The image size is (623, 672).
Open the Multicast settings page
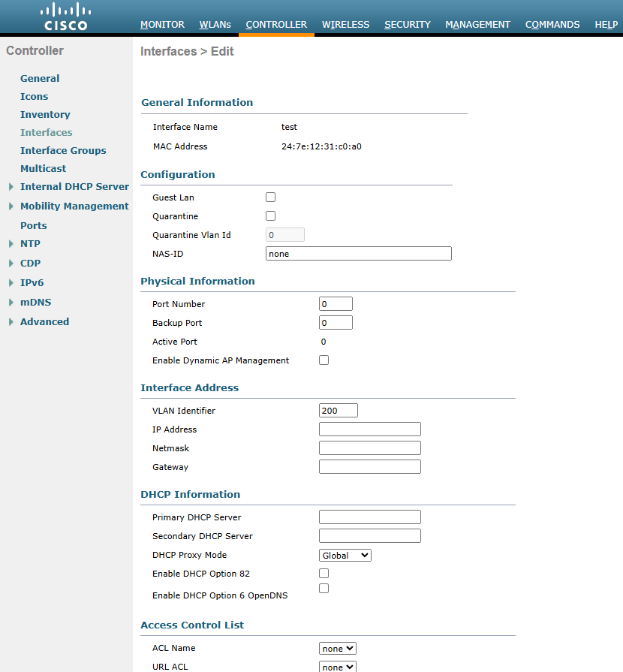(x=43, y=168)
